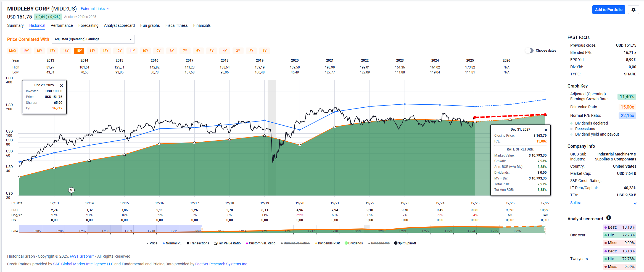The height and width of the screenshot is (272, 644).
Task: Click the split marker S on chart
Action: point(71,190)
